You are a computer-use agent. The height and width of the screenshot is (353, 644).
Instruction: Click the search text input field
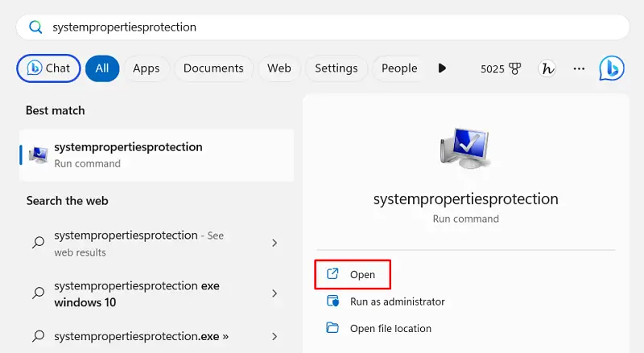coord(322,27)
